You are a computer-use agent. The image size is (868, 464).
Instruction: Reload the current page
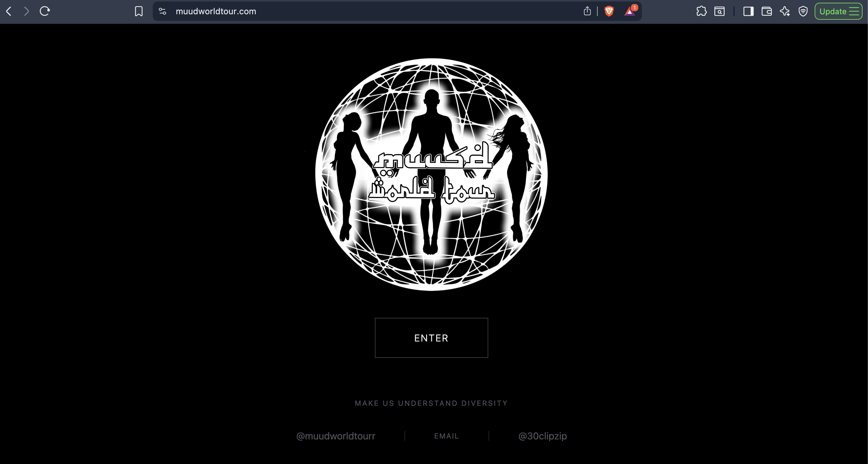point(45,12)
